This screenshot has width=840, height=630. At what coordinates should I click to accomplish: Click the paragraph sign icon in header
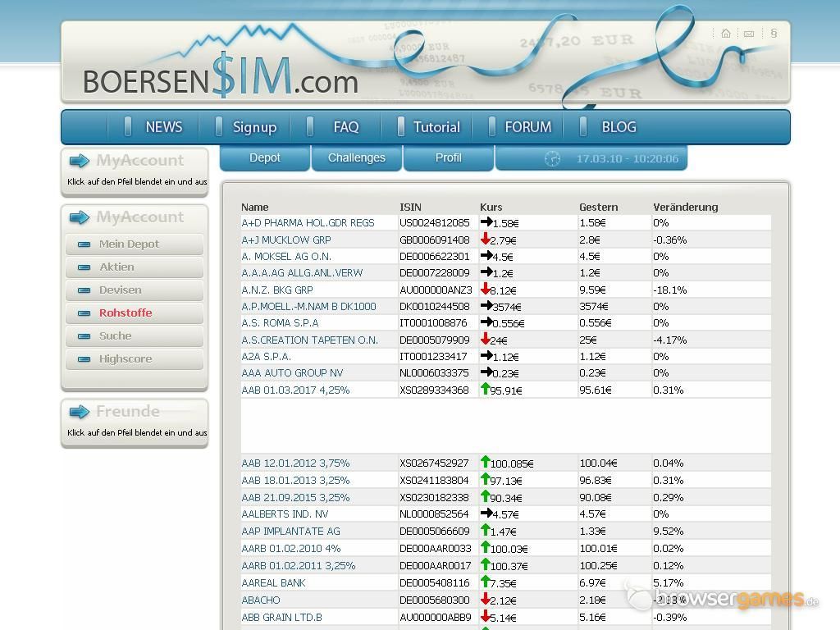774,33
